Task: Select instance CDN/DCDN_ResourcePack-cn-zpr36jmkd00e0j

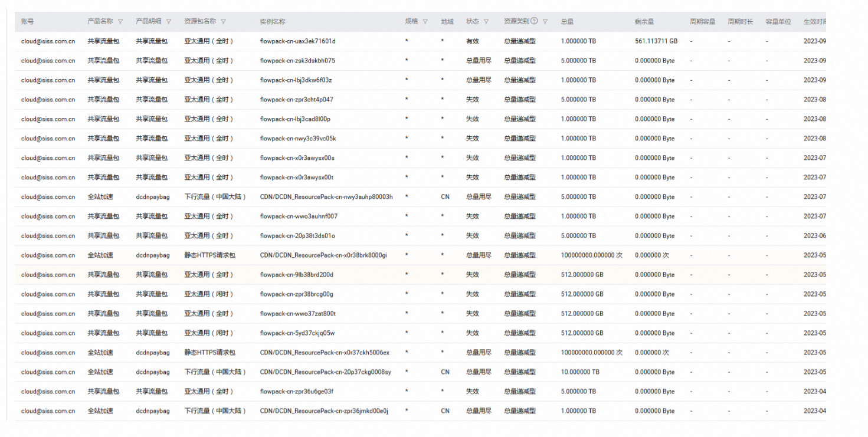Action: tap(324, 411)
